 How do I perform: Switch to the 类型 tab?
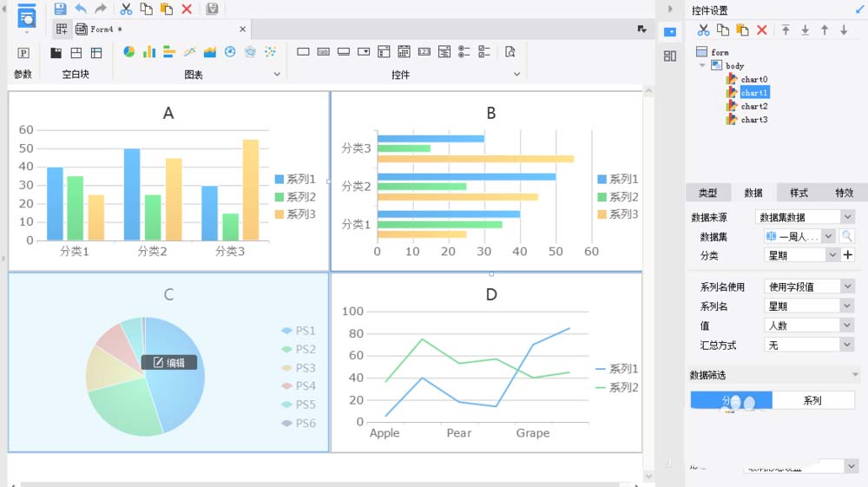click(707, 193)
